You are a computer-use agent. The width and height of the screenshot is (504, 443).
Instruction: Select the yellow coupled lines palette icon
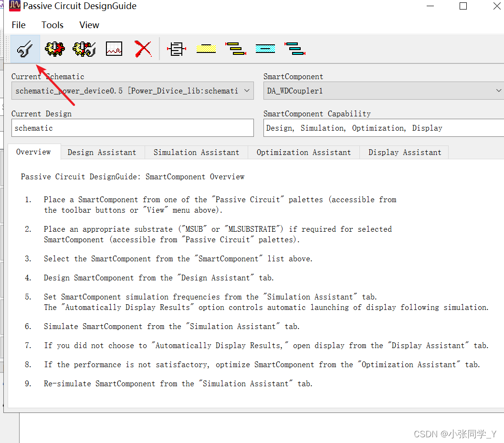click(236, 49)
